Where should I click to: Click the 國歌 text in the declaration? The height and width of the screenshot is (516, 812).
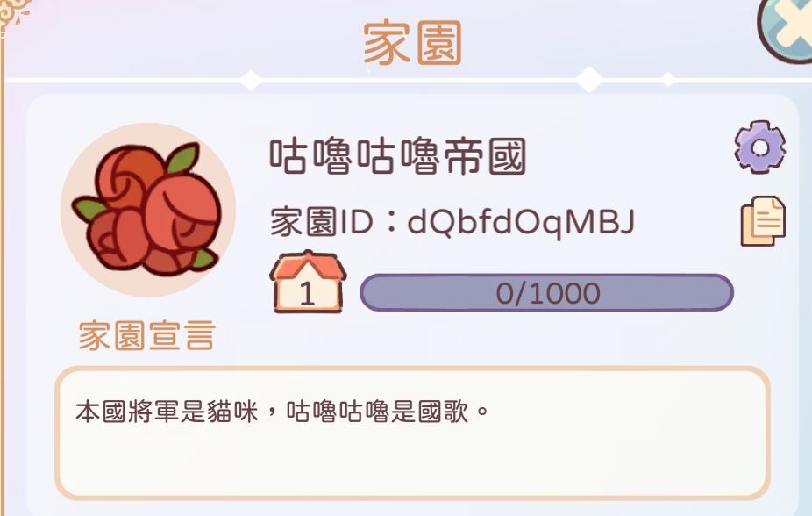pyautogui.click(x=444, y=412)
